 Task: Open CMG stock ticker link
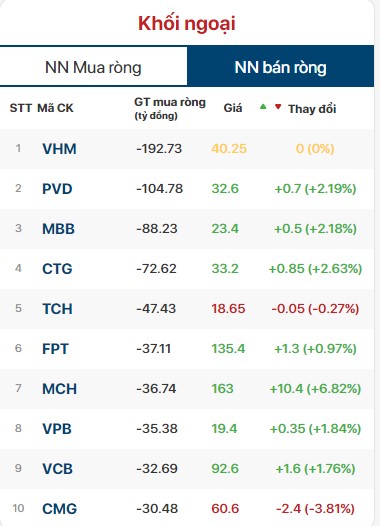[59, 509]
